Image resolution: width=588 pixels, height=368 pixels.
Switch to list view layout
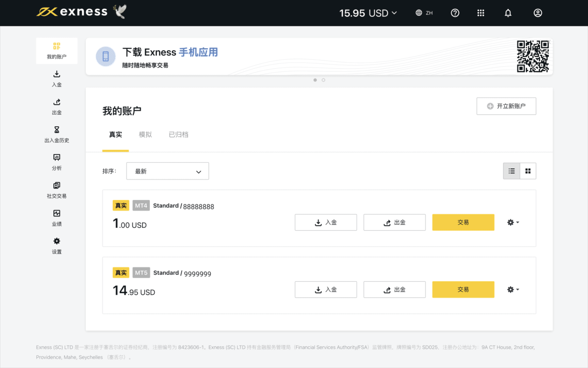(x=512, y=171)
